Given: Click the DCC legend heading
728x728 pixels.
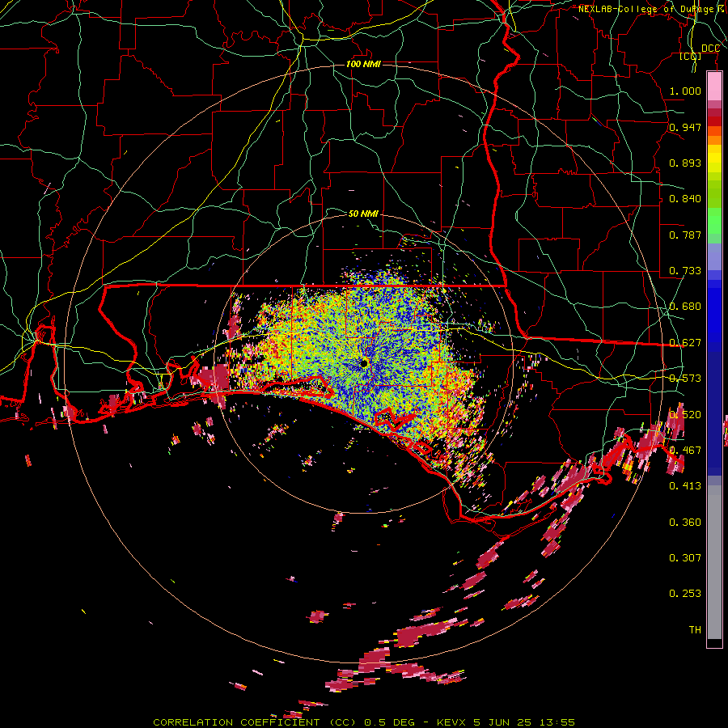Looking at the screenshot, I should pyautogui.click(x=710, y=49).
